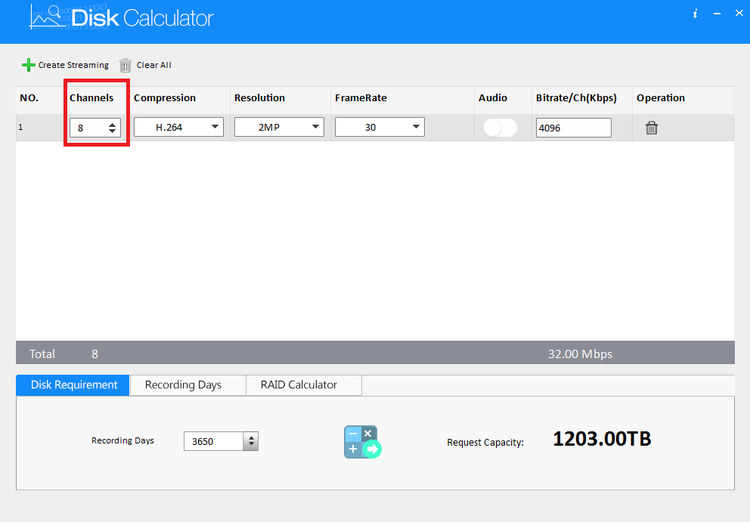750x522 pixels.
Task: Click the Recording Days field showing 3650
Action: tap(214, 441)
